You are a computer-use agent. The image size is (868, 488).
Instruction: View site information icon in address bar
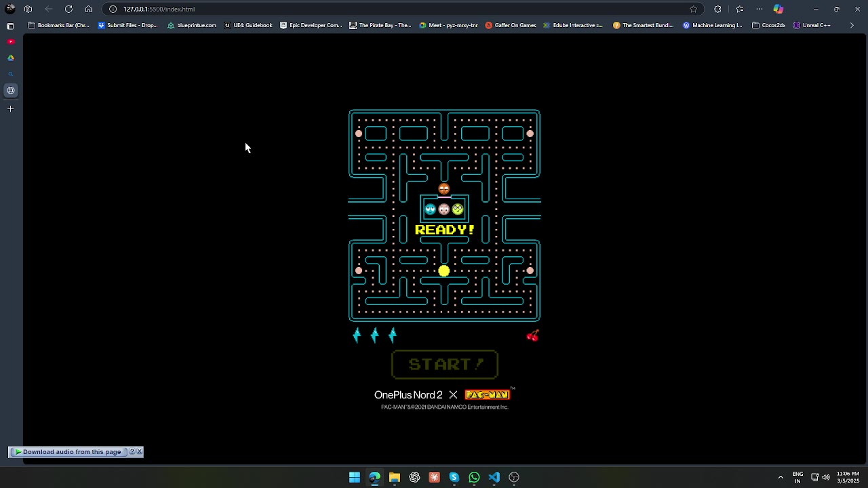113,9
